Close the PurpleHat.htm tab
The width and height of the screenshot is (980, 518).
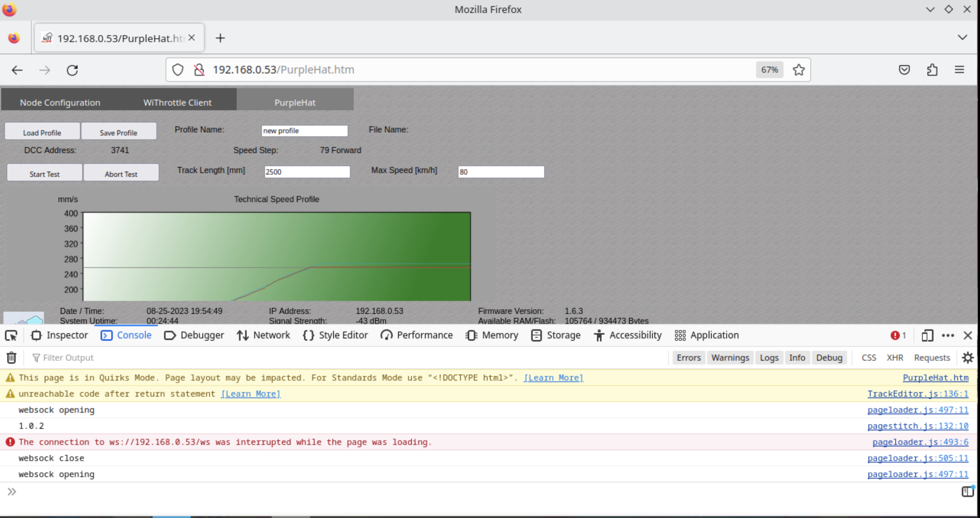point(192,38)
